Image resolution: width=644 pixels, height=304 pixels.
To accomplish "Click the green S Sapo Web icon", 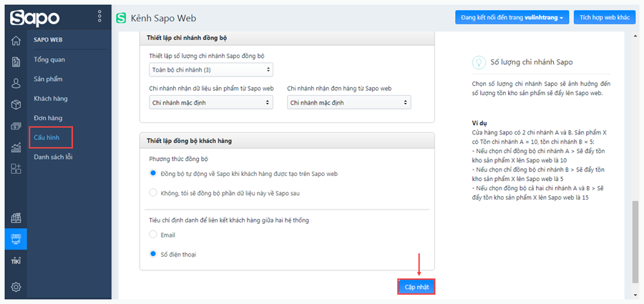I will (121, 18).
